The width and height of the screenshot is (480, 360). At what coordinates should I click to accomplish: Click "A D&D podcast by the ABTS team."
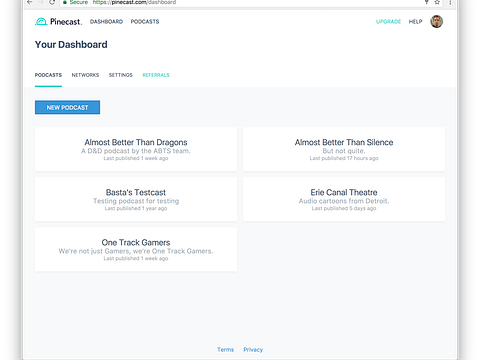pos(136,151)
